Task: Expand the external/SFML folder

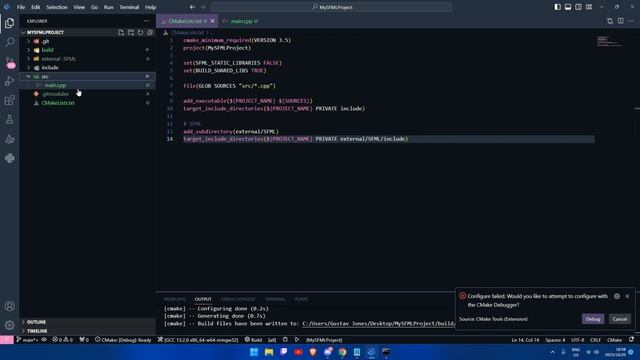Action: pos(88,59)
